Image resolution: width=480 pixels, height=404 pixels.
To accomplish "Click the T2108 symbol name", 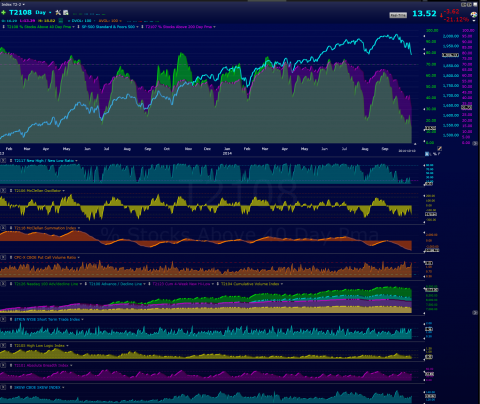I will [20, 13].
